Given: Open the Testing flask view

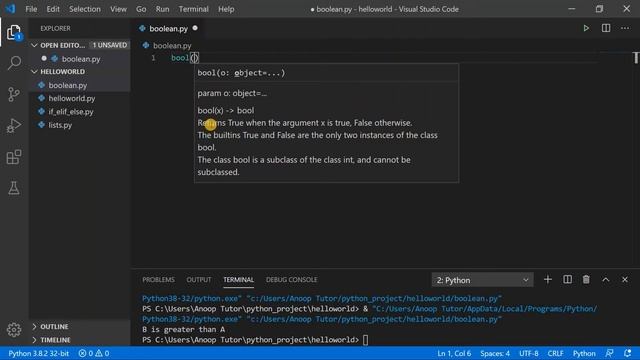Looking at the screenshot, I should point(14,188).
